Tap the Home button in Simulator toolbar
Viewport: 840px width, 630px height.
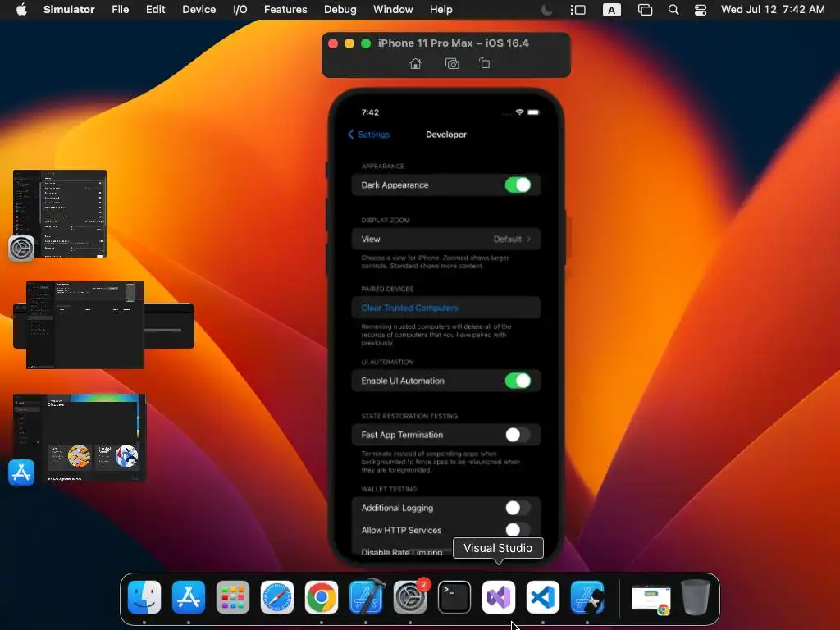click(x=415, y=64)
